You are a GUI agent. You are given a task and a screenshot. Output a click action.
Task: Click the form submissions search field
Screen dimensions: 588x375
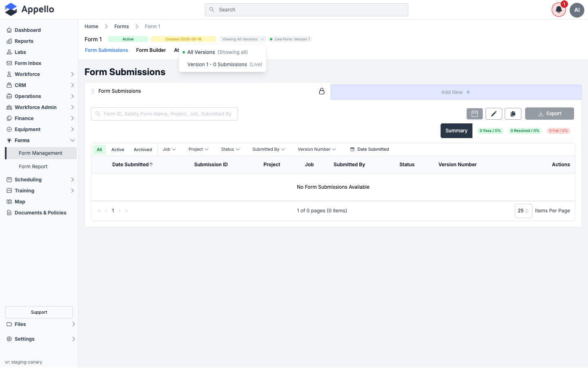[x=165, y=114]
